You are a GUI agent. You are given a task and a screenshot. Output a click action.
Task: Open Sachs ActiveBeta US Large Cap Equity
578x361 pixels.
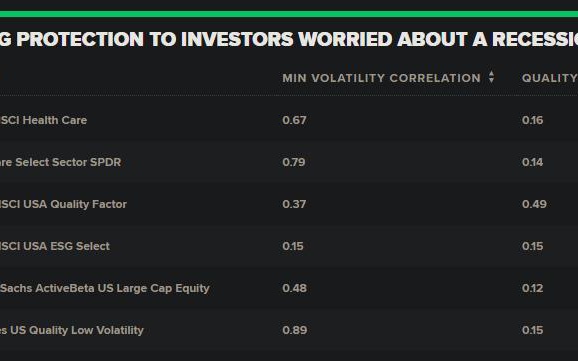pos(105,288)
